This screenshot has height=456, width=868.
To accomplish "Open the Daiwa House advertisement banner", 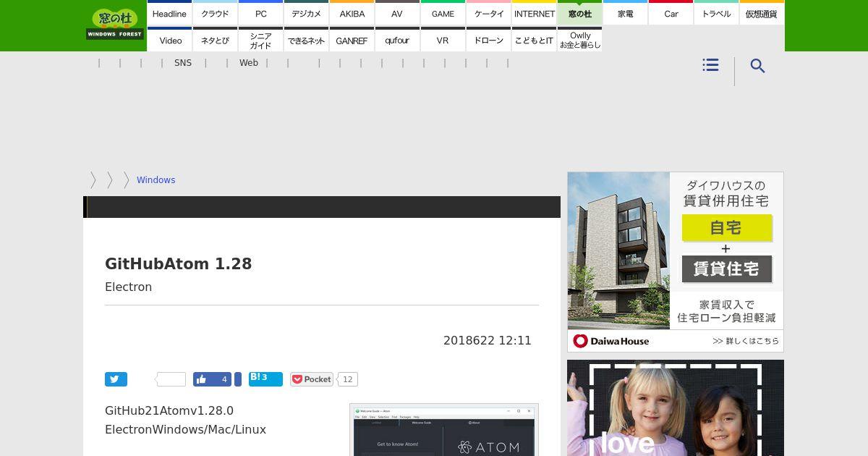I will (676, 262).
